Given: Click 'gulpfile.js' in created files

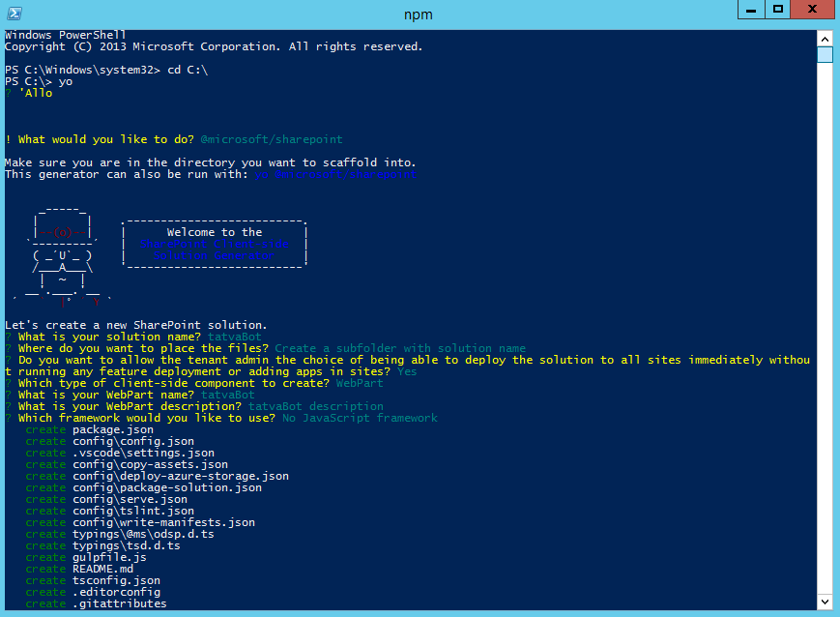Looking at the screenshot, I should pyautogui.click(x=110, y=557).
